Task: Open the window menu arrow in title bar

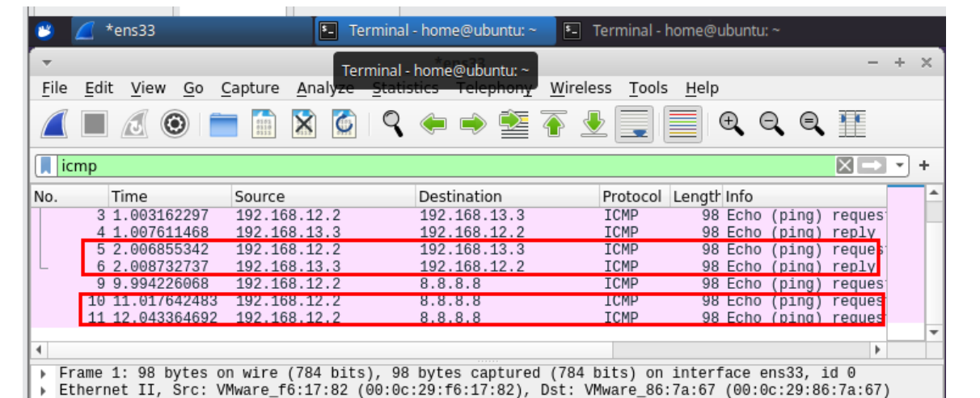Action: click(x=46, y=63)
